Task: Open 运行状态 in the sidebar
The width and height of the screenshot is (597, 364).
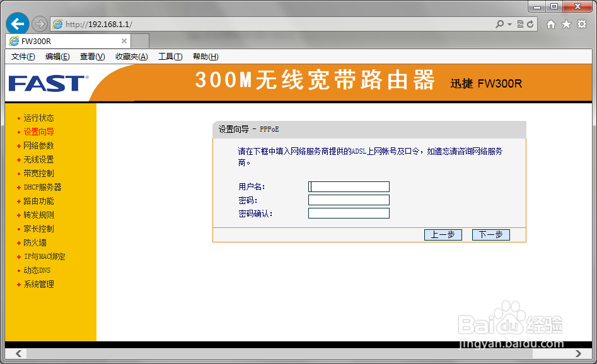Action: pos(38,118)
